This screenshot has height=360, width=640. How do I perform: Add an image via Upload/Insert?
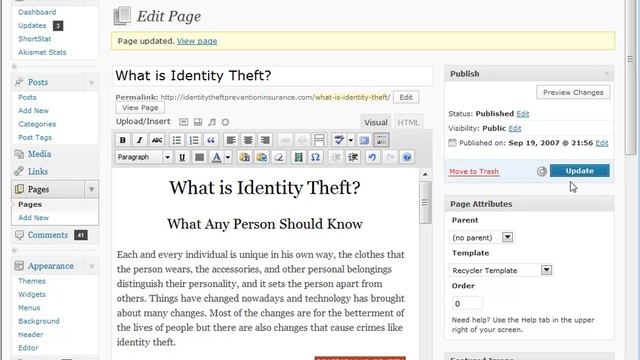pos(184,122)
